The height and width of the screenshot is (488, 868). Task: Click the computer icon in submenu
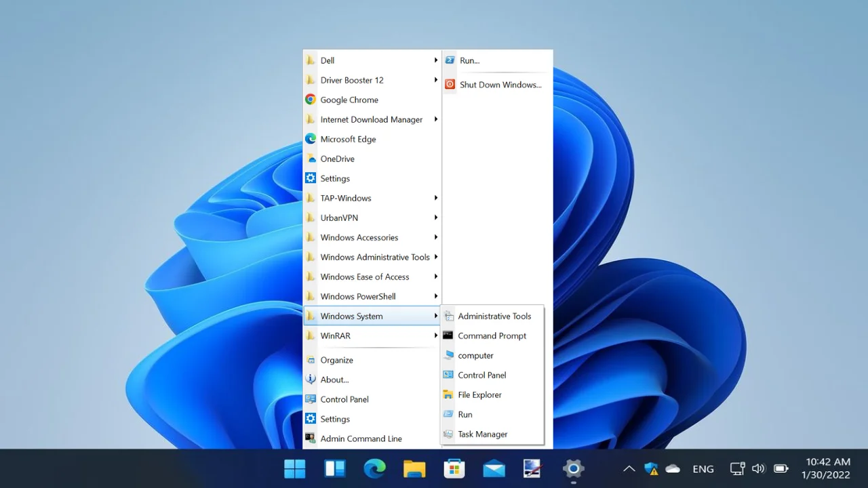click(x=448, y=355)
